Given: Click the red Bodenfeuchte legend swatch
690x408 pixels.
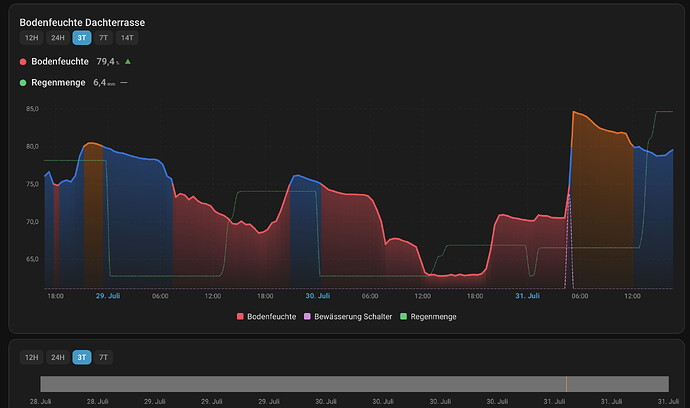Looking at the screenshot, I should tap(240, 316).
